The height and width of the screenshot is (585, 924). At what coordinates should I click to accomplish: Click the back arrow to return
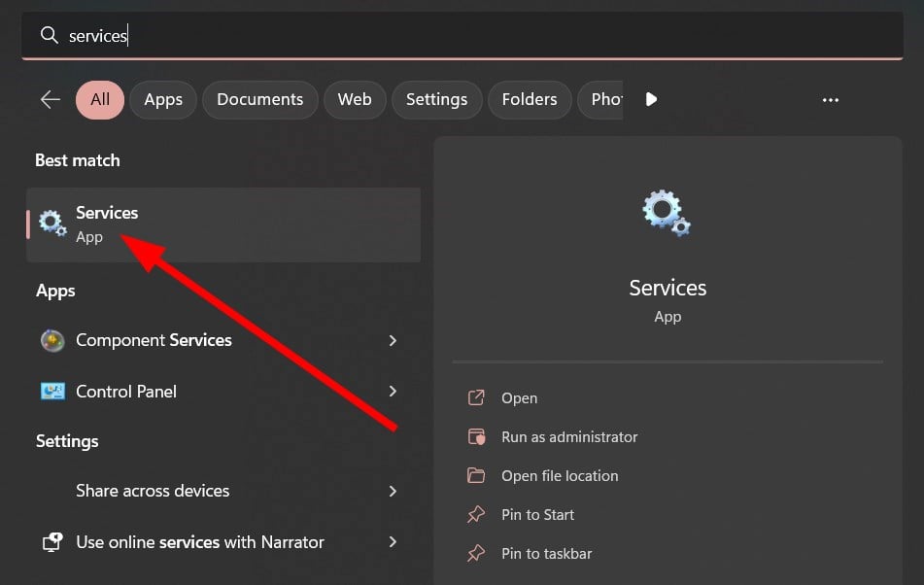tap(50, 99)
